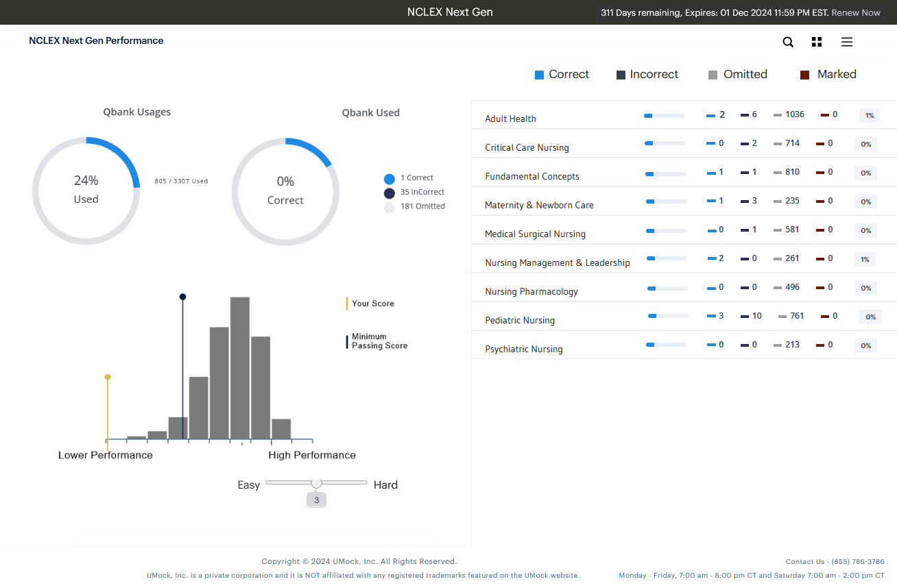Screen dimensions: 897x588
Task: Click the Minimum Passing Score legend marker
Action: tap(347, 341)
